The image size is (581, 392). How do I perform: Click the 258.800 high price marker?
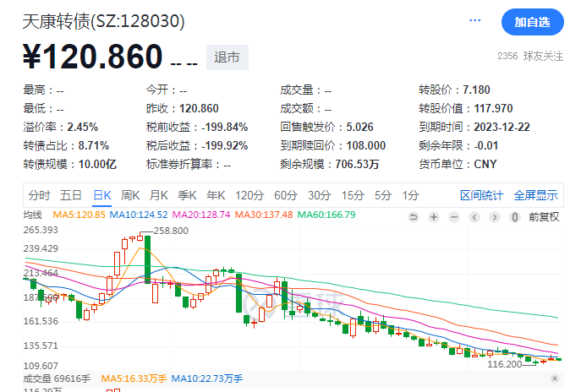tap(171, 231)
